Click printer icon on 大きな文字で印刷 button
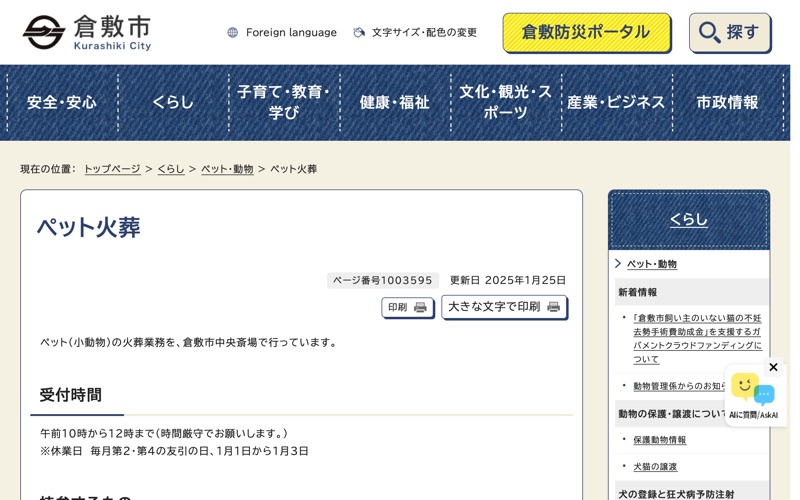The width and height of the screenshot is (800, 500). click(x=554, y=307)
